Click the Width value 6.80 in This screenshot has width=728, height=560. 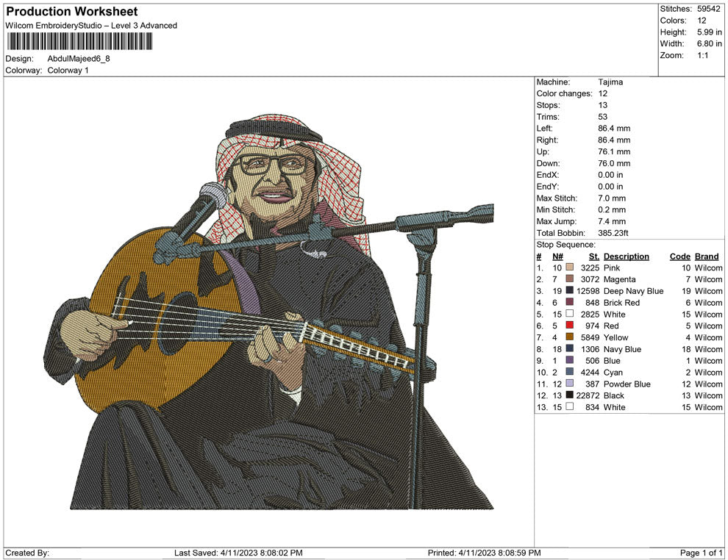[x=710, y=43]
